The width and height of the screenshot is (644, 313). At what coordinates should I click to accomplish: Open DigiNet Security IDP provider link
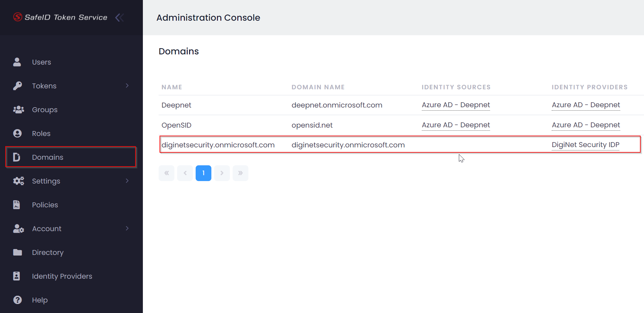[x=585, y=145]
